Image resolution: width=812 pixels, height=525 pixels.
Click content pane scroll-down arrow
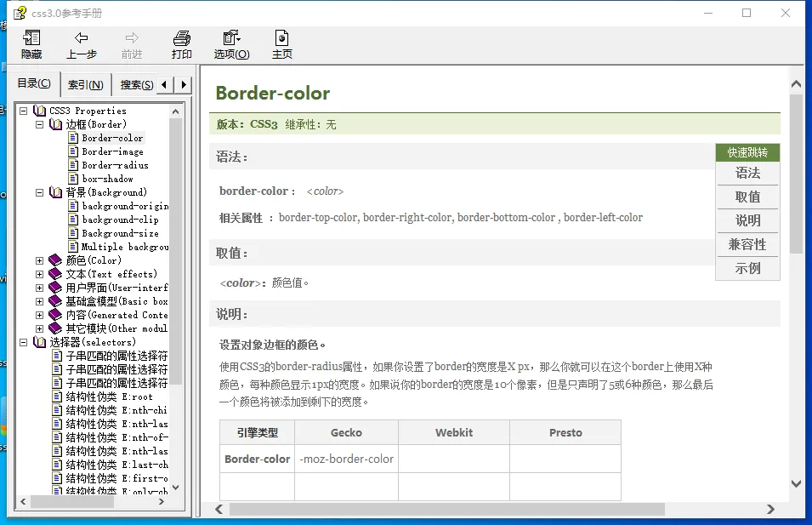pyautogui.click(x=797, y=483)
